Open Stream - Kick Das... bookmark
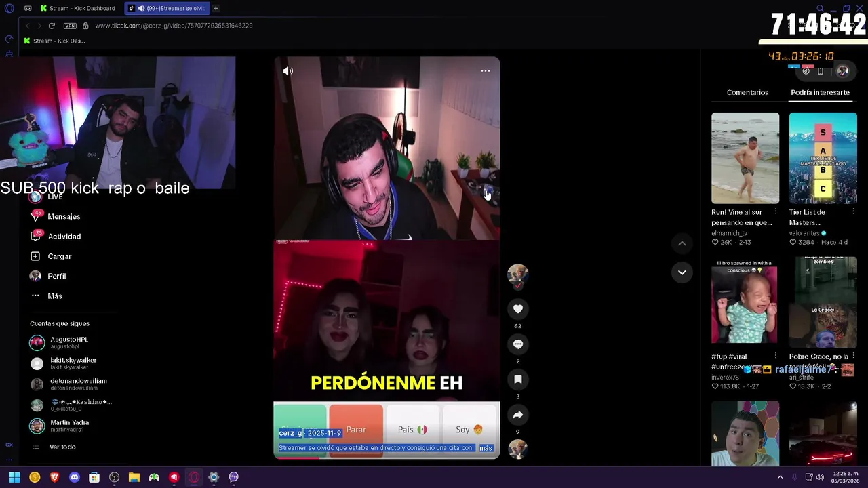 pos(54,41)
